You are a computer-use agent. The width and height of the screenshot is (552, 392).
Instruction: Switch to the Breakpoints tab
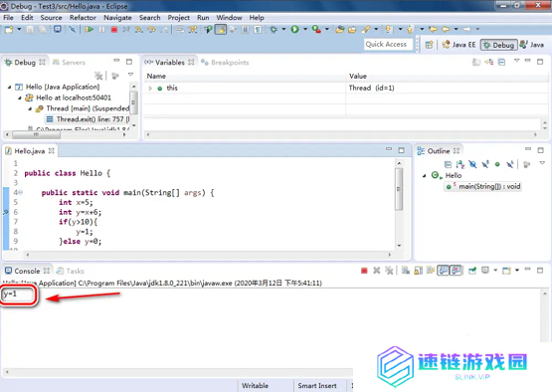226,63
